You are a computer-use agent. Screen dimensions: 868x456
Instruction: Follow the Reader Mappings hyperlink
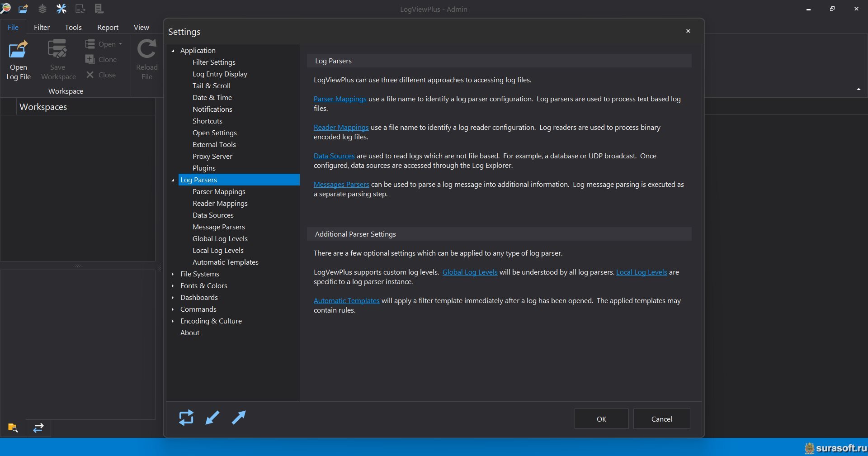pos(341,127)
